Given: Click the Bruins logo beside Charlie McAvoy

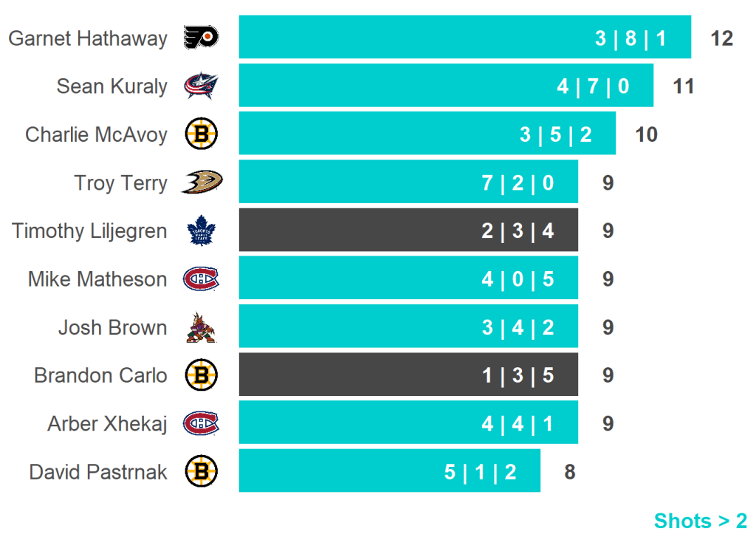Looking at the screenshot, I should coord(201,134).
